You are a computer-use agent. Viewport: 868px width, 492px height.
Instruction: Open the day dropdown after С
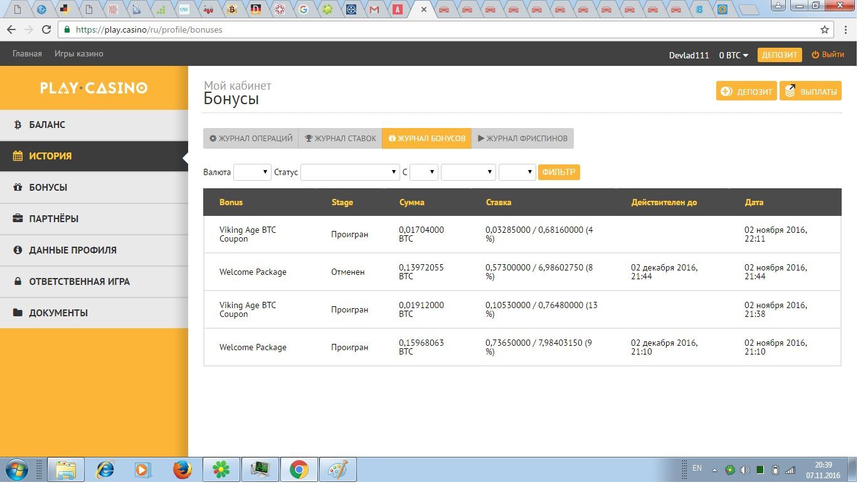click(x=424, y=172)
